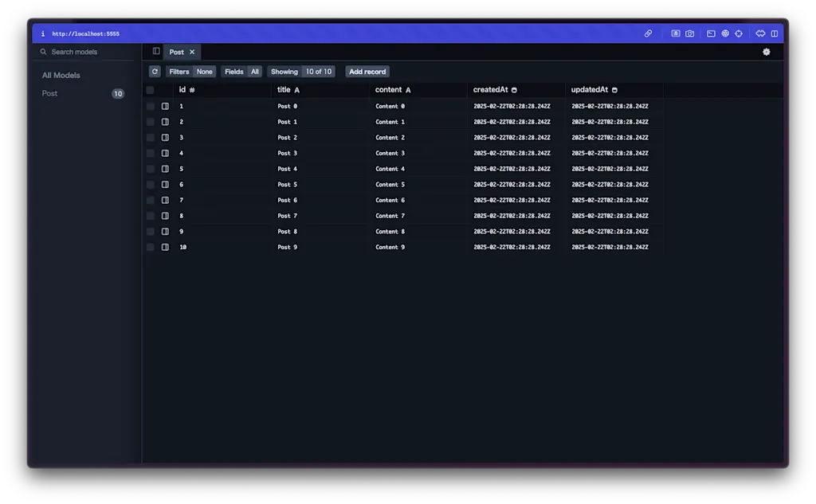Click the http://localhost:5555 address
Viewport: 816px width, 504px height.
click(86, 33)
